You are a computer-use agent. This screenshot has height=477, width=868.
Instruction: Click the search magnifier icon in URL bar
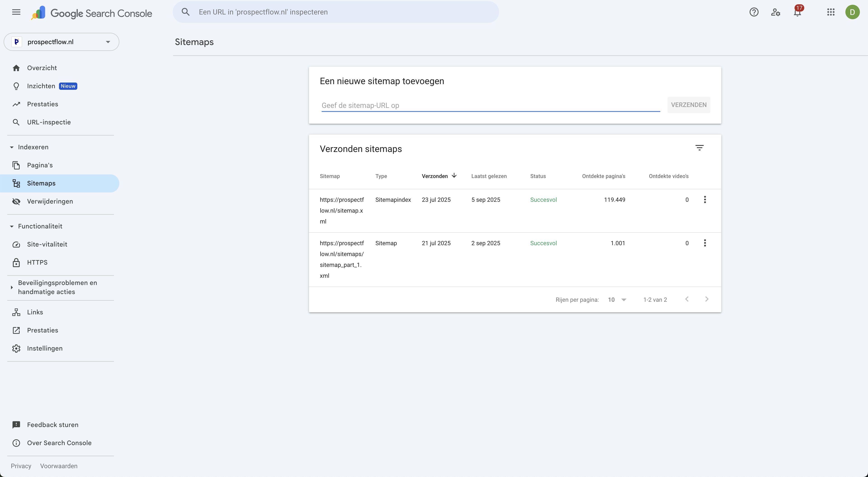(185, 12)
